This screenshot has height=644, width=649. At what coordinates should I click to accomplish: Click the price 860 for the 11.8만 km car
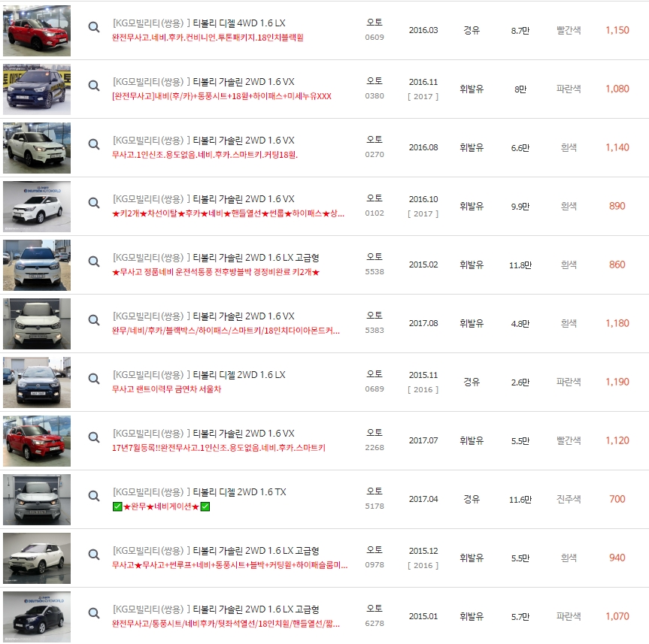617,265
